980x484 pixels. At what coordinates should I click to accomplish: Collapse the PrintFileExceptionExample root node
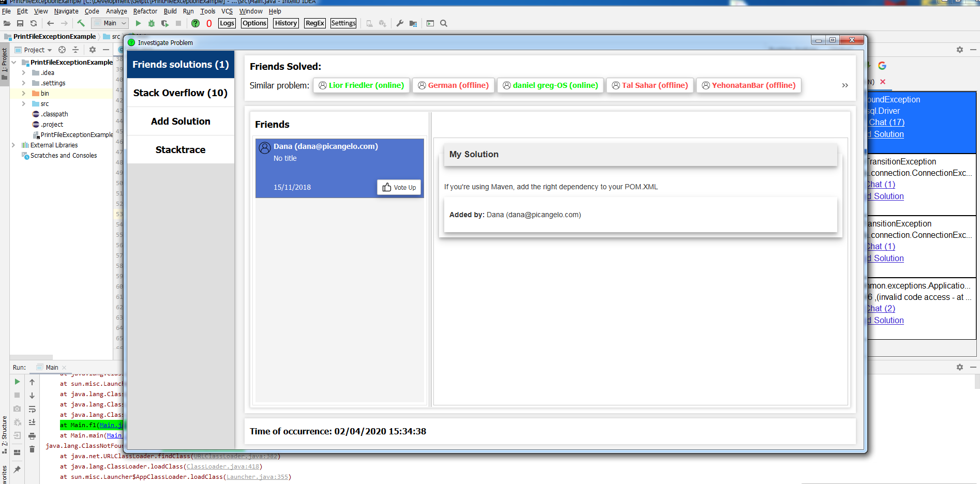point(14,63)
